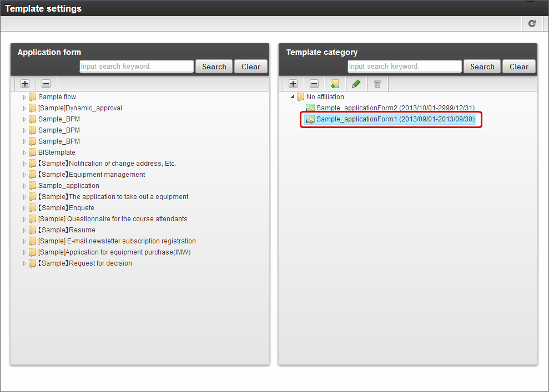549x392 pixels.
Task: Expand the Sample_application node
Action: pos(24,186)
